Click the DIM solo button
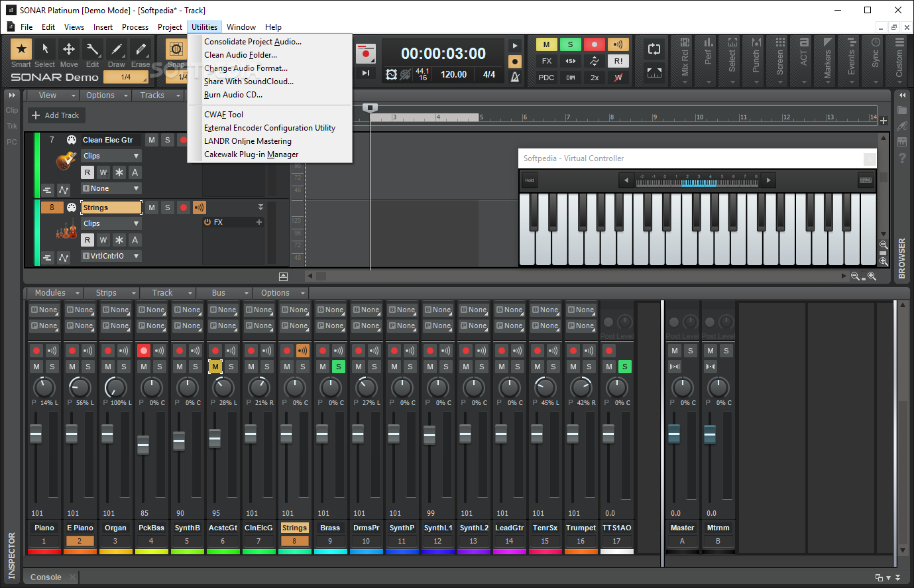The width and height of the screenshot is (914, 588). point(571,78)
